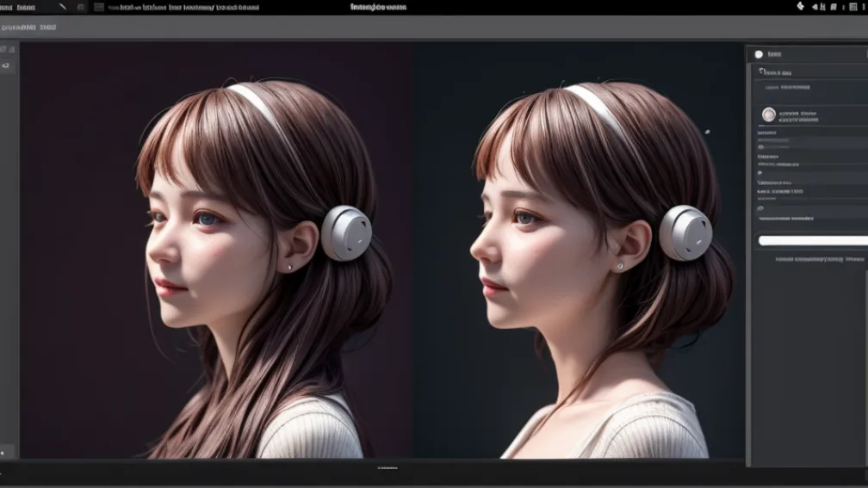Click the arrow icon second in left sidebar
The image size is (868, 488).
[5, 65]
